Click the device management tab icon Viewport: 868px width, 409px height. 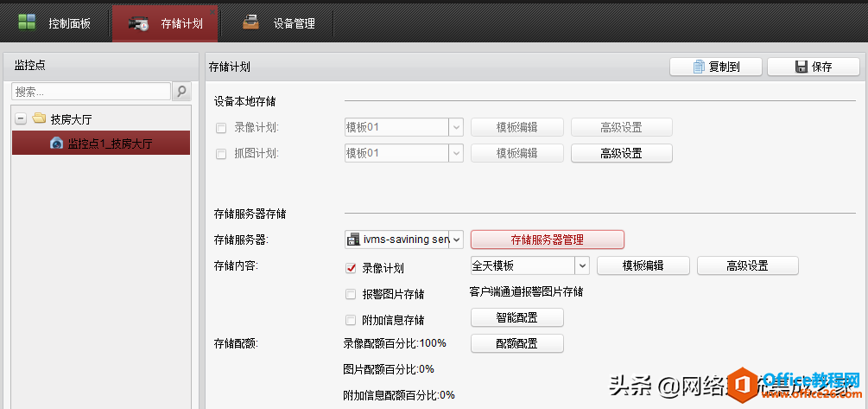pyautogui.click(x=250, y=22)
